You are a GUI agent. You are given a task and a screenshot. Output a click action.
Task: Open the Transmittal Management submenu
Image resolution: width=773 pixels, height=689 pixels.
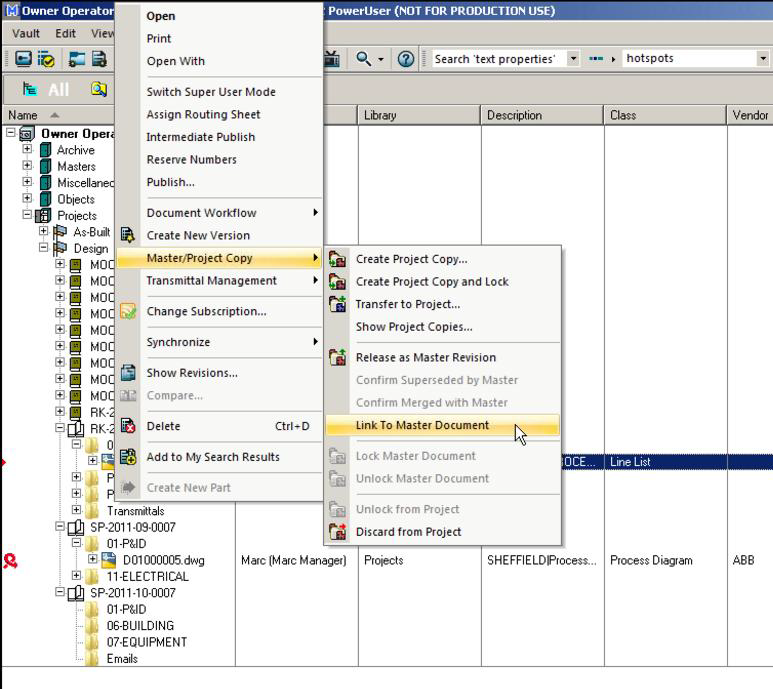[211, 281]
